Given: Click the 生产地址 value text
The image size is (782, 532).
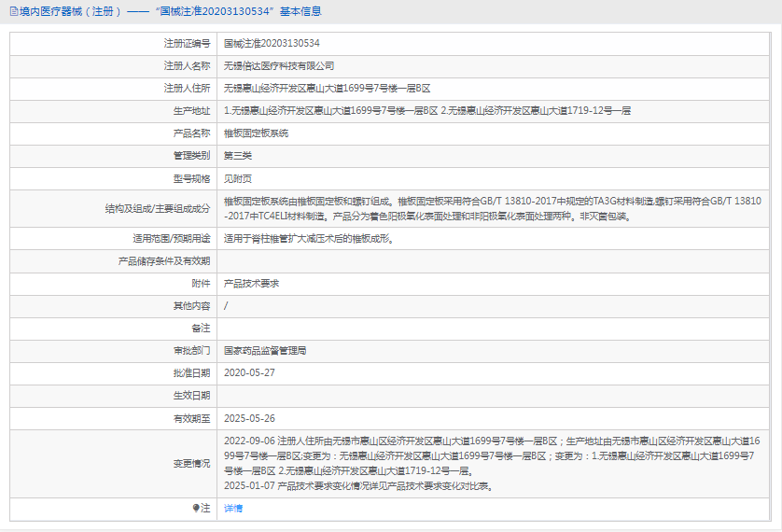Looking at the screenshot, I should [x=426, y=111].
